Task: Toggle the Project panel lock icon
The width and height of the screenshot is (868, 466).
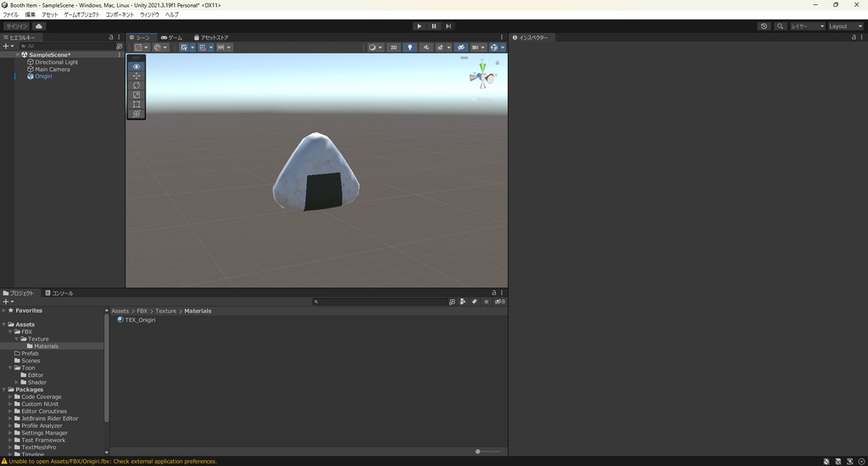Action: pos(494,293)
